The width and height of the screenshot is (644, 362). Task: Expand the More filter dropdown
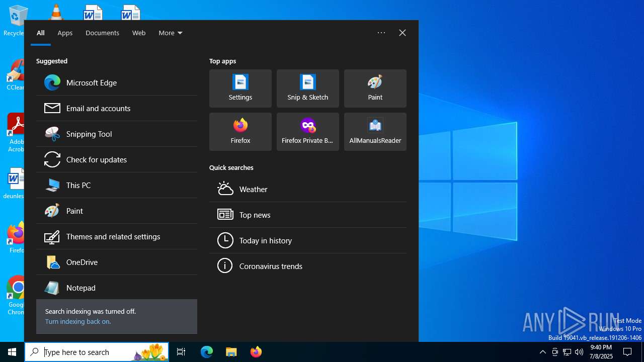[x=171, y=33]
